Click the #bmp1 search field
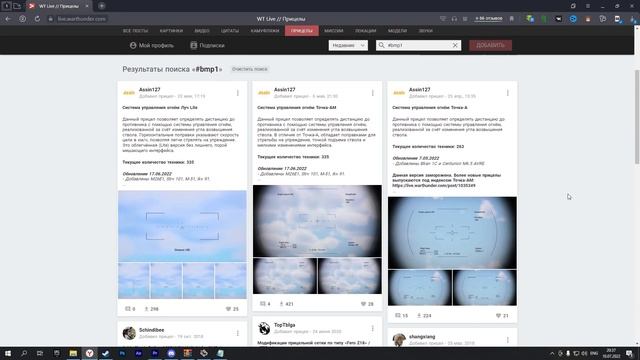 tap(419, 45)
